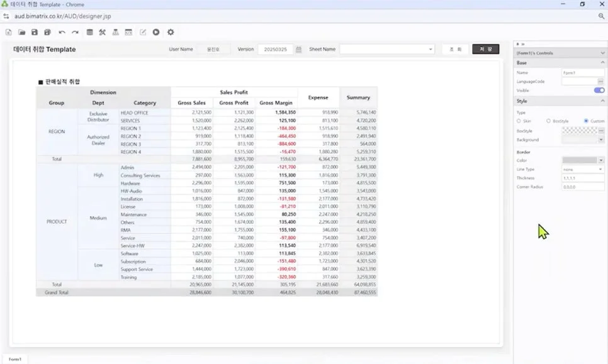Switch to the Form1 tab at bottom
Screen dimensions: 608x364
pos(14,359)
